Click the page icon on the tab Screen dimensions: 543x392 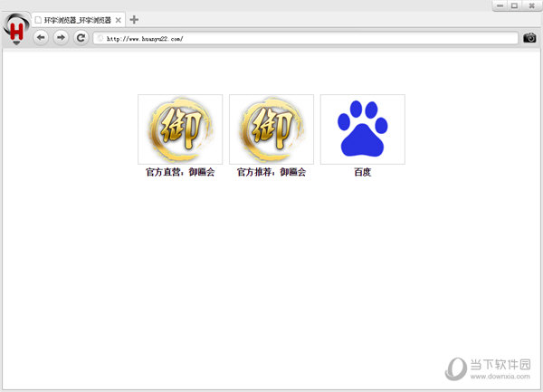(x=38, y=20)
